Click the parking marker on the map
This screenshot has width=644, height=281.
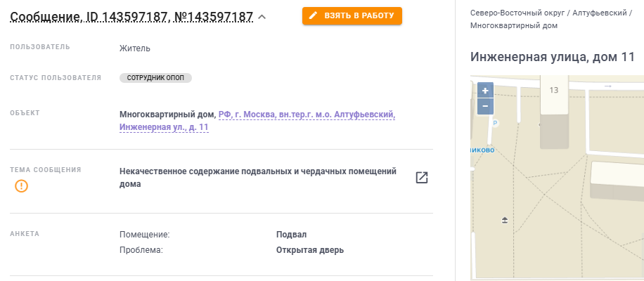[494, 123]
